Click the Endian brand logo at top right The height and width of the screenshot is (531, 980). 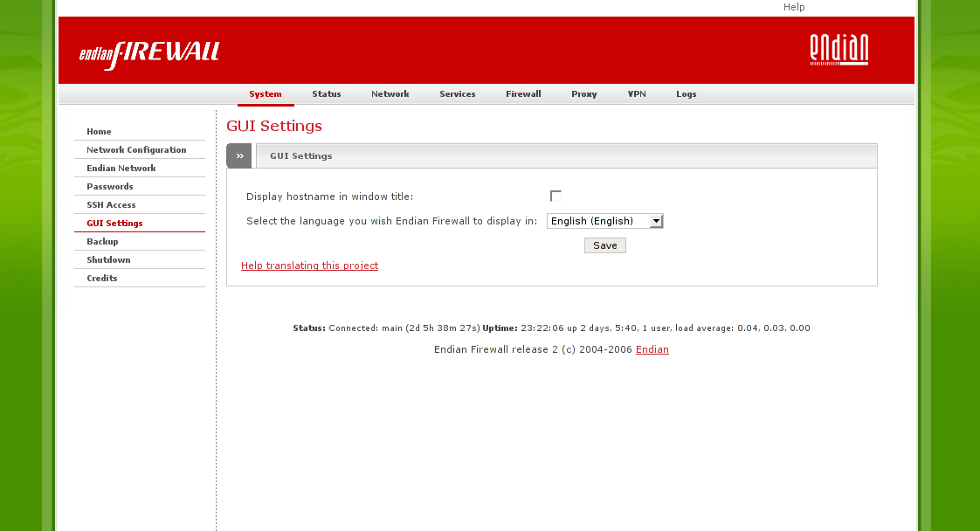(839, 50)
